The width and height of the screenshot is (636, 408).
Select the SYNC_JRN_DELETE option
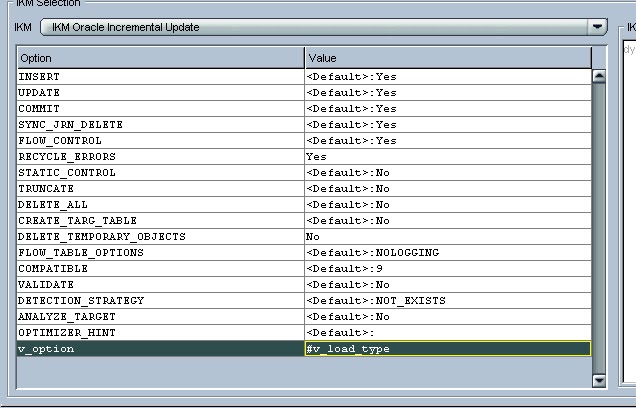161,125
